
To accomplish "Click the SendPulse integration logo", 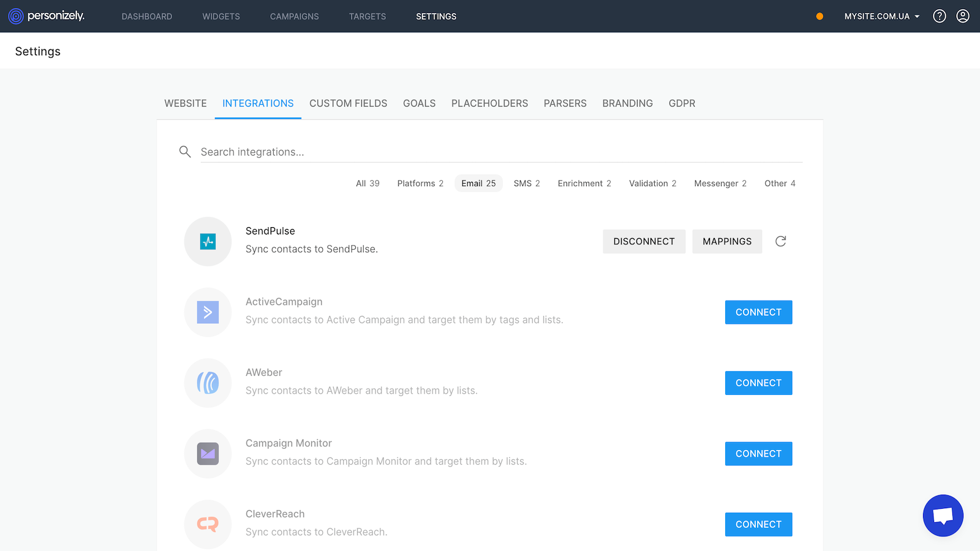I will [x=208, y=241].
